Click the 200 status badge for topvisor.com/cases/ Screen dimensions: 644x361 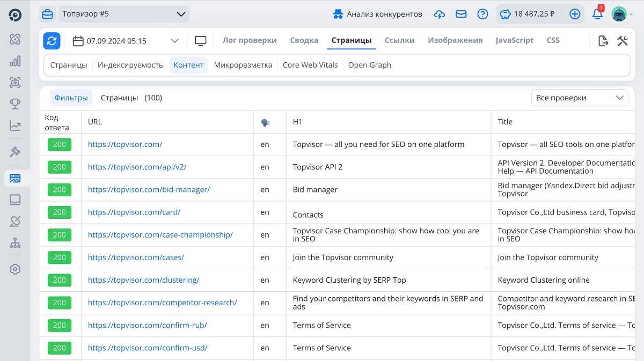point(59,257)
